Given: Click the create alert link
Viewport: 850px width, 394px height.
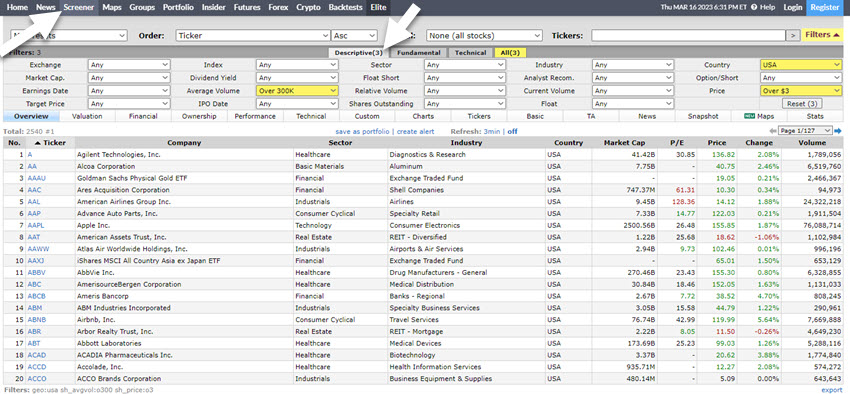Looking at the screenshot, I should 415,131.
